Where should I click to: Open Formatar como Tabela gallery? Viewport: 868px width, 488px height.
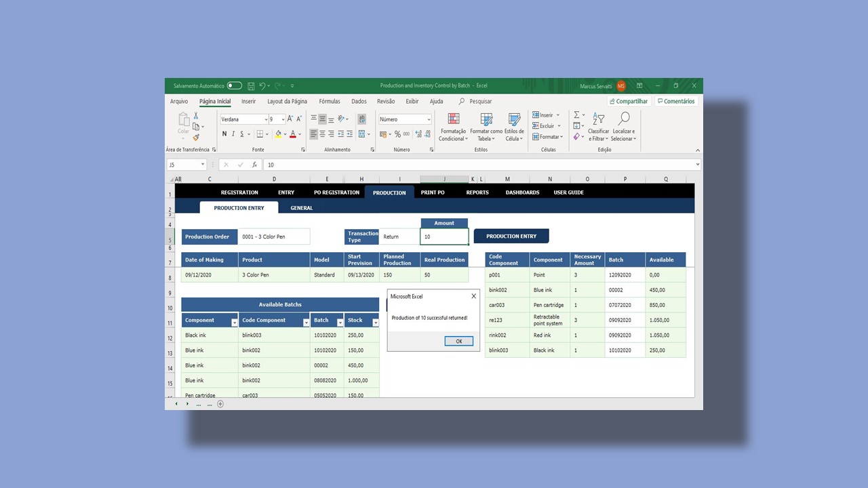486,127
